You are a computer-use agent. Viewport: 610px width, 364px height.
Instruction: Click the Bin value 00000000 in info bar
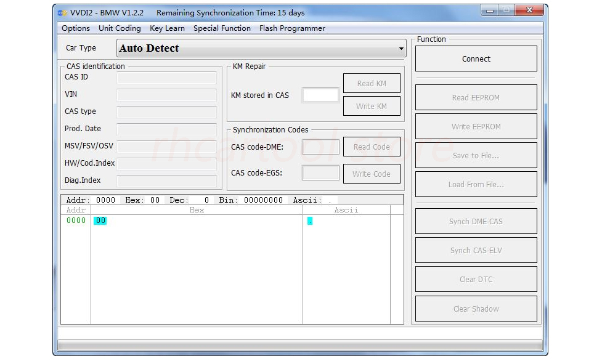click(263, 200)
